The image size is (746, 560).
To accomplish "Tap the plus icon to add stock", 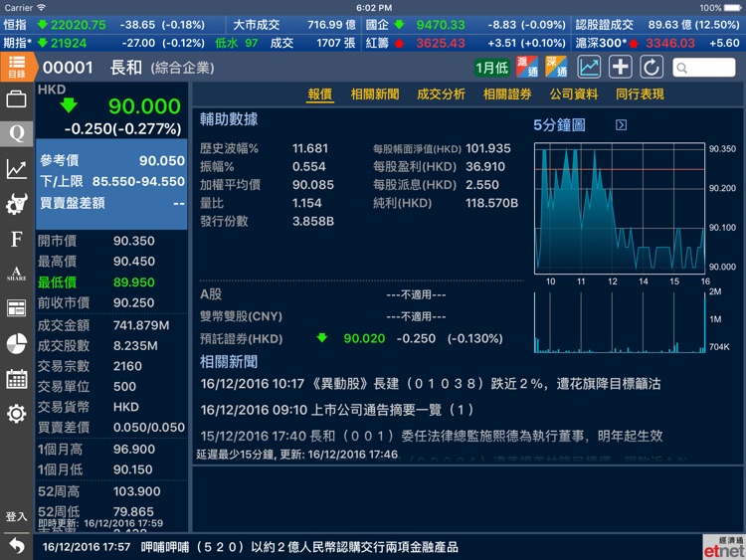I will (x=621, y=67).
